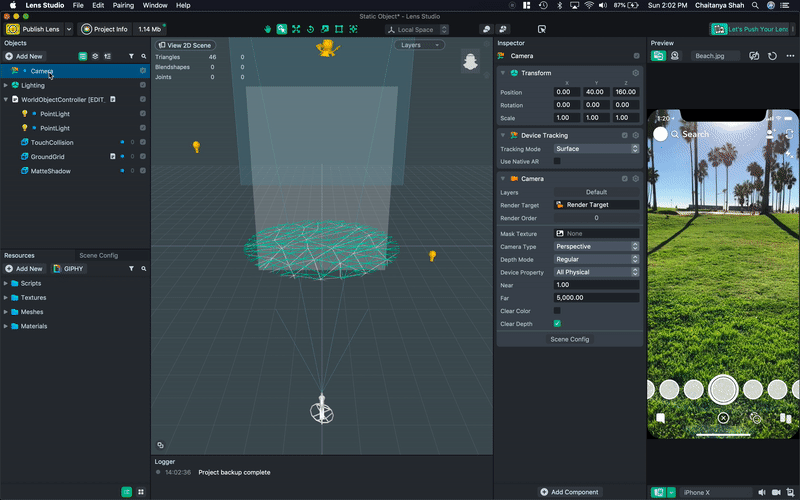Click the search icon in Objects panel
This screenshot has width=800, height=500.
pos(144,56)
